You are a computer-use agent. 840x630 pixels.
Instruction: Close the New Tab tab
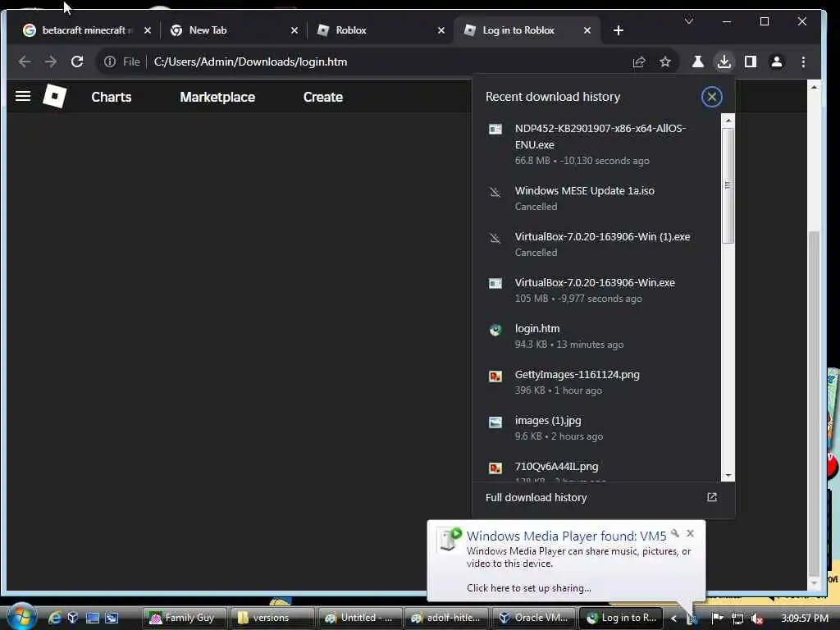pos(294,30)
